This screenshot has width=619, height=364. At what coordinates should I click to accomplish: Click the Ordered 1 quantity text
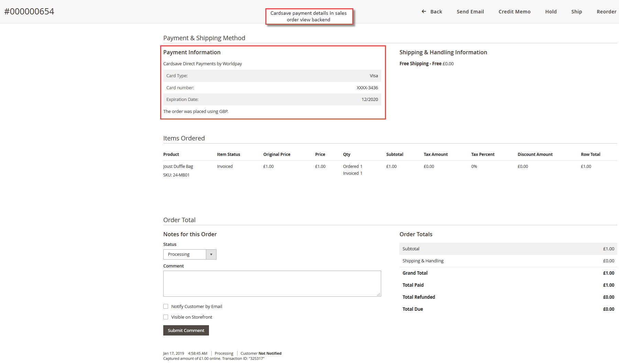tap(353, 167)
